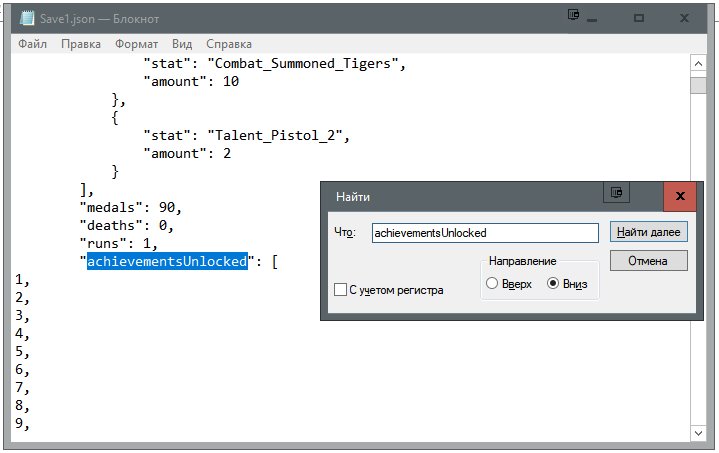Image resolution: width=719 pixels, height=453 pixels.
Task: Select the Вверх direction radio button
Action: (x=492, y=284)
